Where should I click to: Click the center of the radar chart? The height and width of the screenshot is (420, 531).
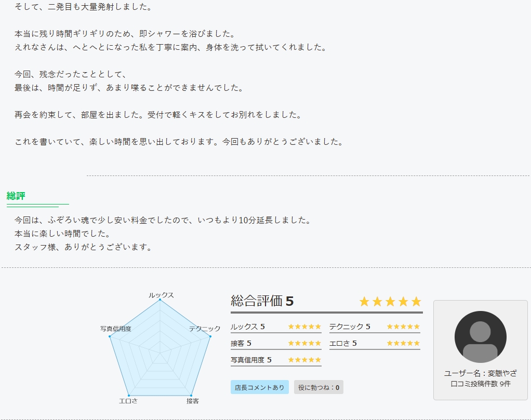[x=160, y=353]
